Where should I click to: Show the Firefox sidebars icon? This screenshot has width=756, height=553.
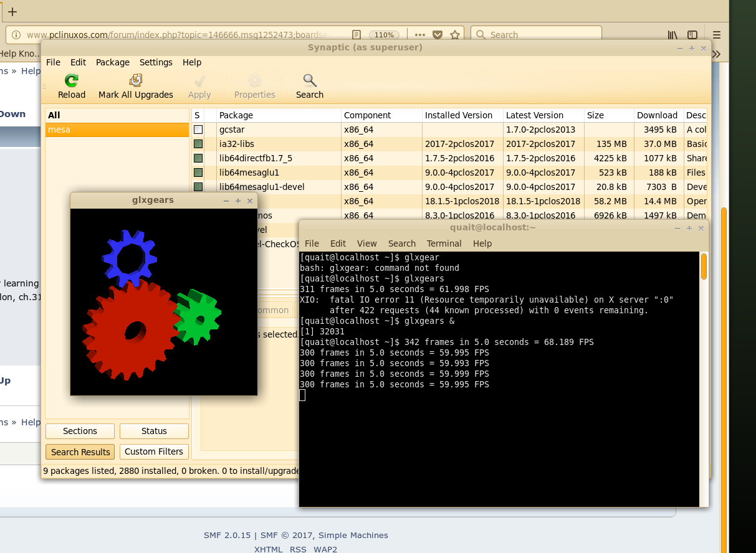tap(692, 35)
